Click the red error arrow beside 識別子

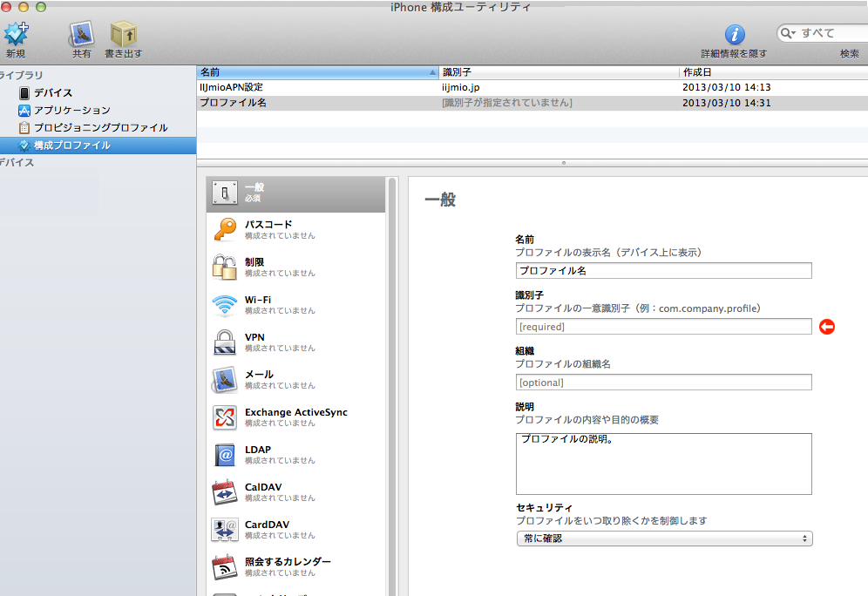pyautogui.click(x=827, y=327)
